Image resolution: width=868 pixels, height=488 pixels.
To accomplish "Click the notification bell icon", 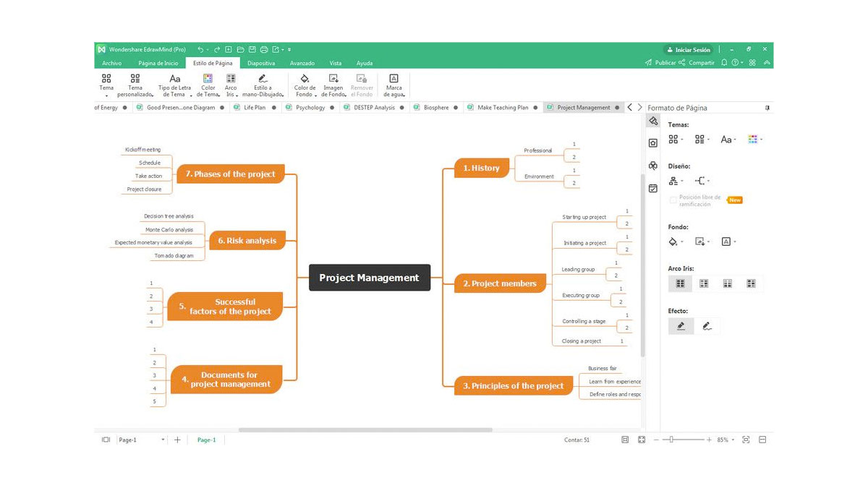I will pyautogui.click(x=724, y=63).
